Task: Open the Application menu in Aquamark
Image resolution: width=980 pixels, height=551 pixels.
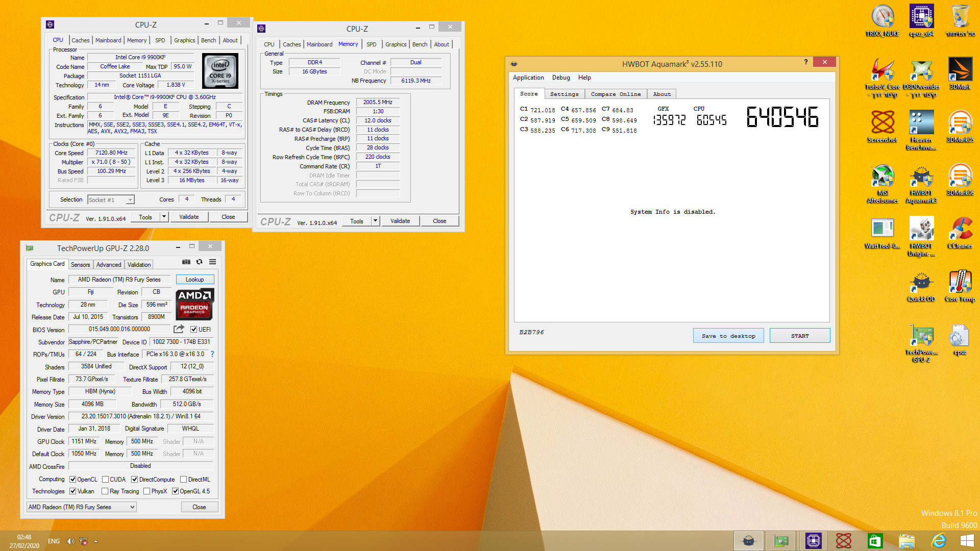Action: 528,78
